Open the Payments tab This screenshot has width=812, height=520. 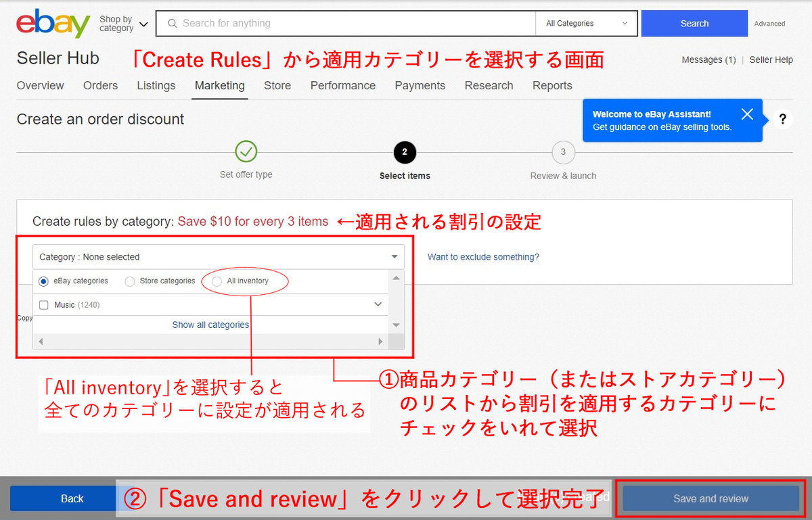pos(420,86)
